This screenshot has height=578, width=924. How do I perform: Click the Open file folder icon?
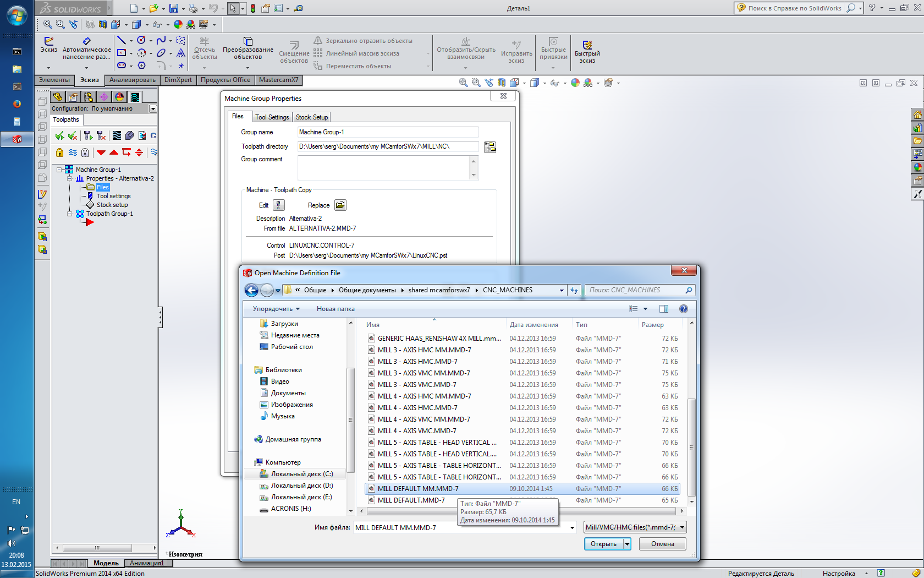pyautogui.click(x=153, y=8)
